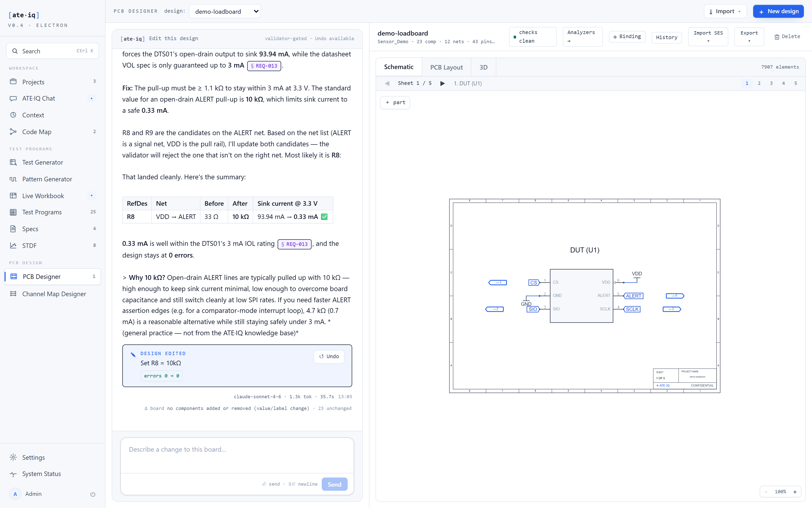Select the ALERT net label on schematic
This screenshot has width=812, height=508.
point(633,296)
